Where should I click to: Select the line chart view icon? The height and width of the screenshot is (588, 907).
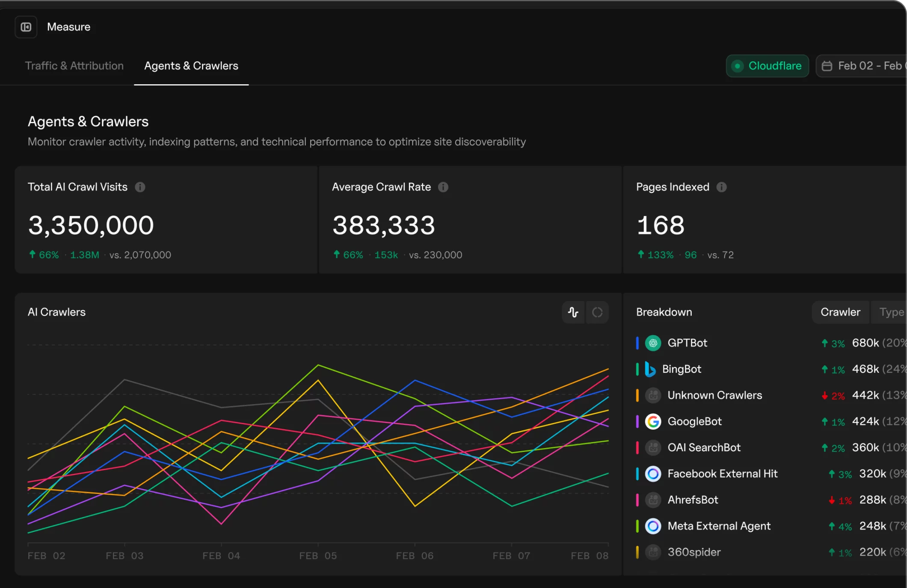pyautogui.click(x=573, y=312)
